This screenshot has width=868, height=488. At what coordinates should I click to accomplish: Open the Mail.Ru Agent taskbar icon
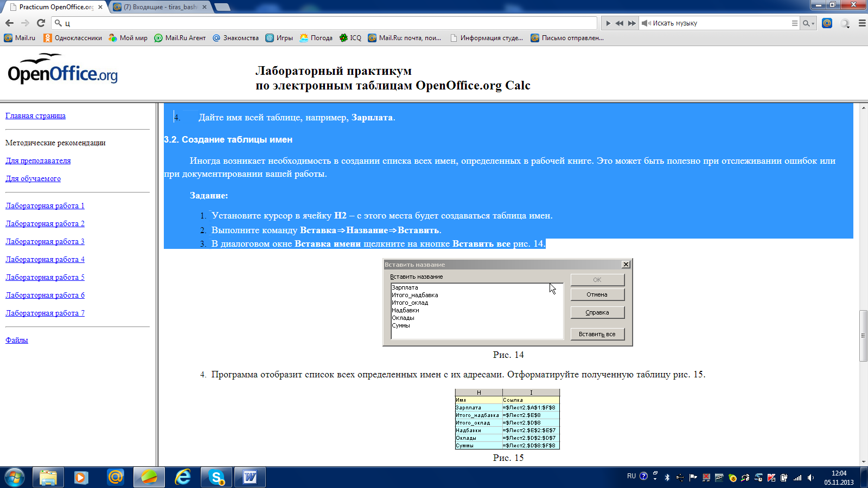(x=116, y=478)
